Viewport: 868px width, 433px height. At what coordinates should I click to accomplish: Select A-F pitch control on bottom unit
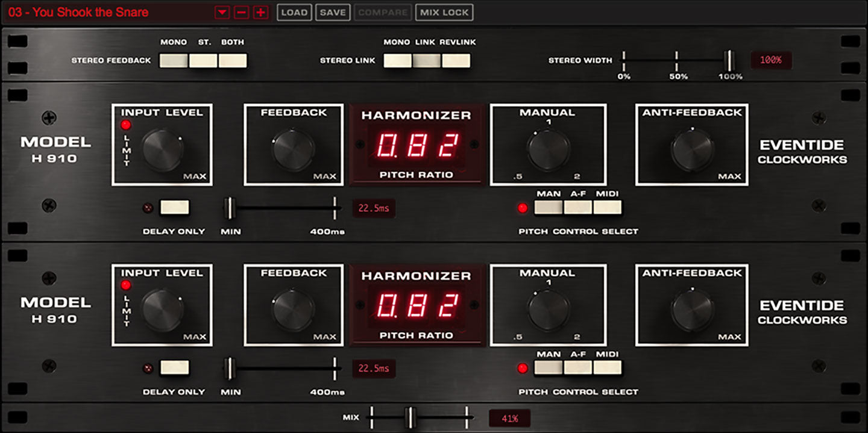(x=578, y=368)
